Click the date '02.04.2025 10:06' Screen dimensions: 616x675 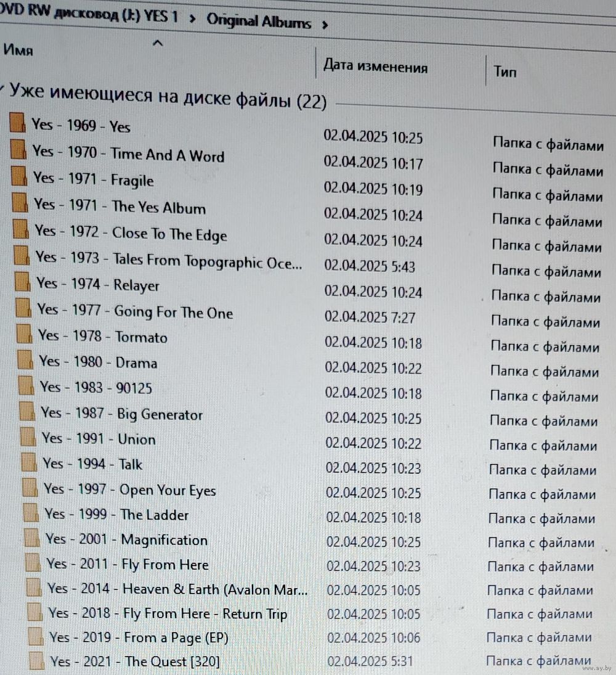(373, 637)
